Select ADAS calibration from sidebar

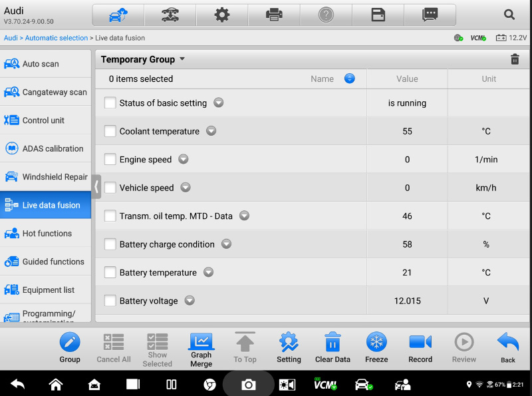coord(46,148)
